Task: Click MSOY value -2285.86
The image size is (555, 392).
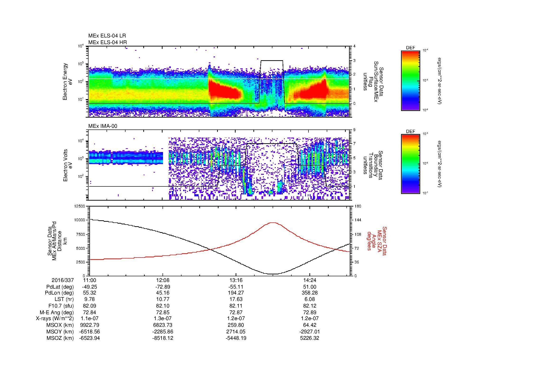Action: 163,332
